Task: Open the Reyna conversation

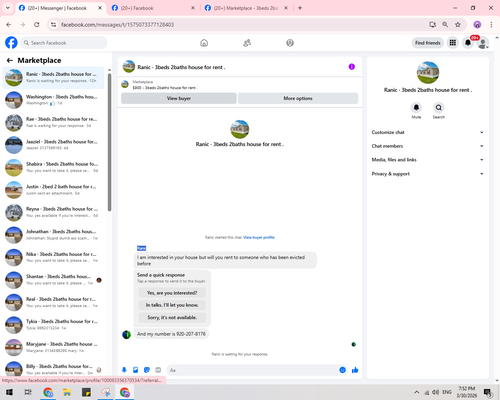Action: coord(53,212)
